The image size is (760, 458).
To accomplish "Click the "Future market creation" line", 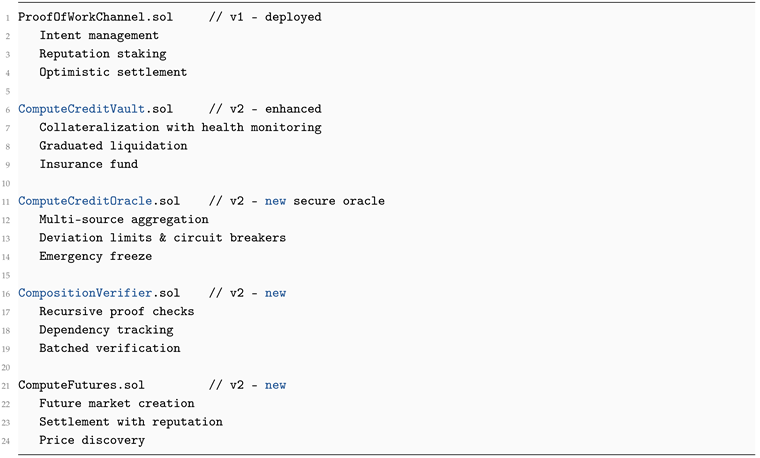I will (x=117, y=403).
